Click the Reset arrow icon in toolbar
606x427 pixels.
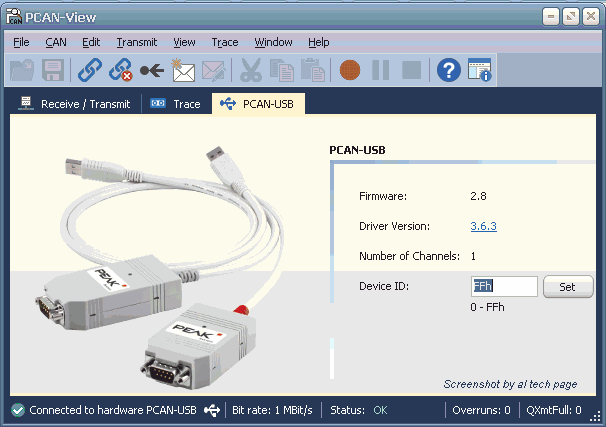pos(152,70)
